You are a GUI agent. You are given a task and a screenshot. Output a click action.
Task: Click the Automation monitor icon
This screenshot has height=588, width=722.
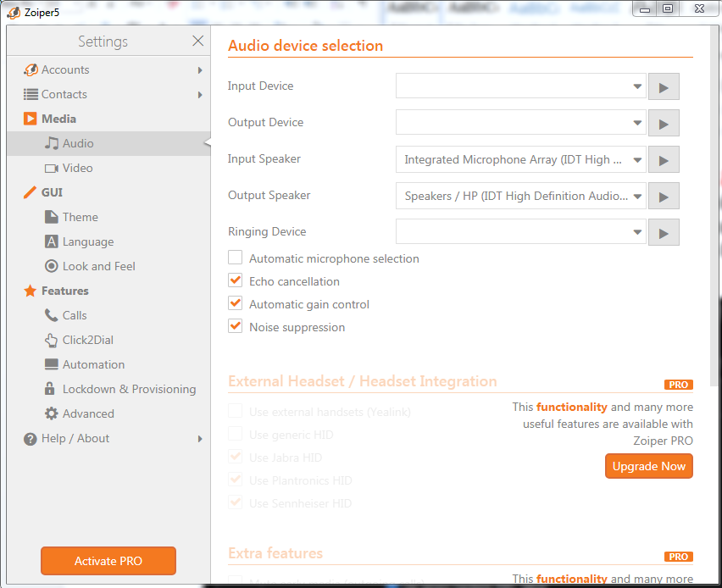51,364
